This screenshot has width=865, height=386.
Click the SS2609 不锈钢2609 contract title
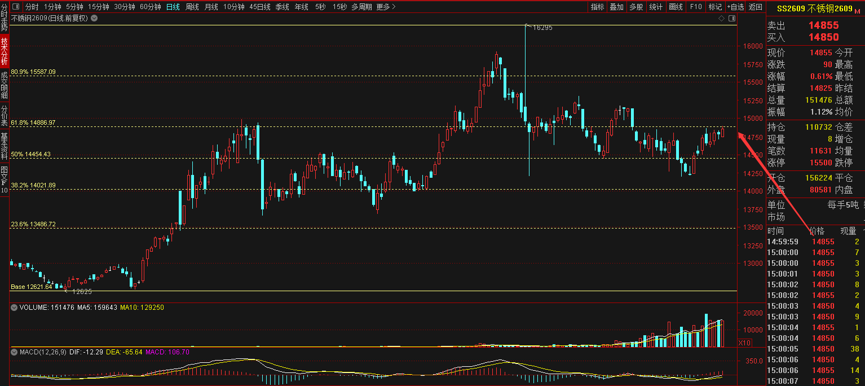(x=815, y=8)
